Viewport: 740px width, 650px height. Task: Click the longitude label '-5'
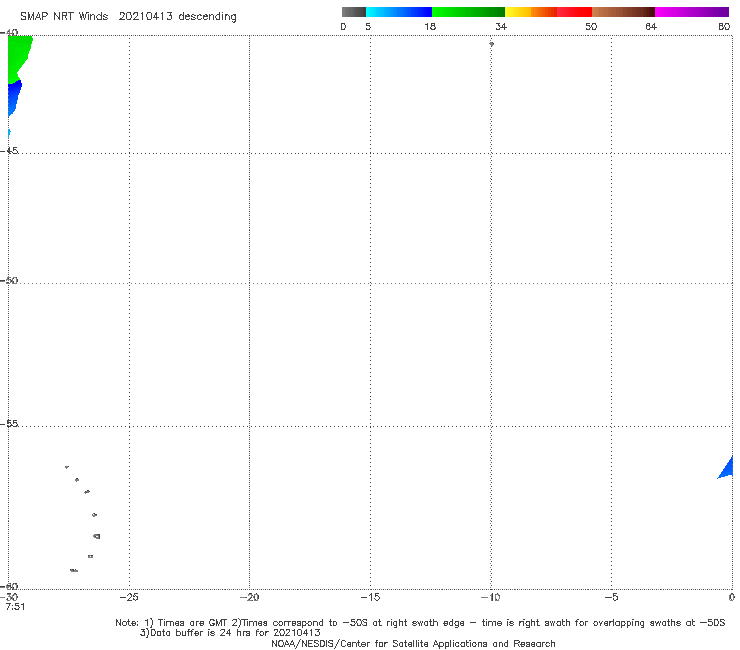coord(611,598)
